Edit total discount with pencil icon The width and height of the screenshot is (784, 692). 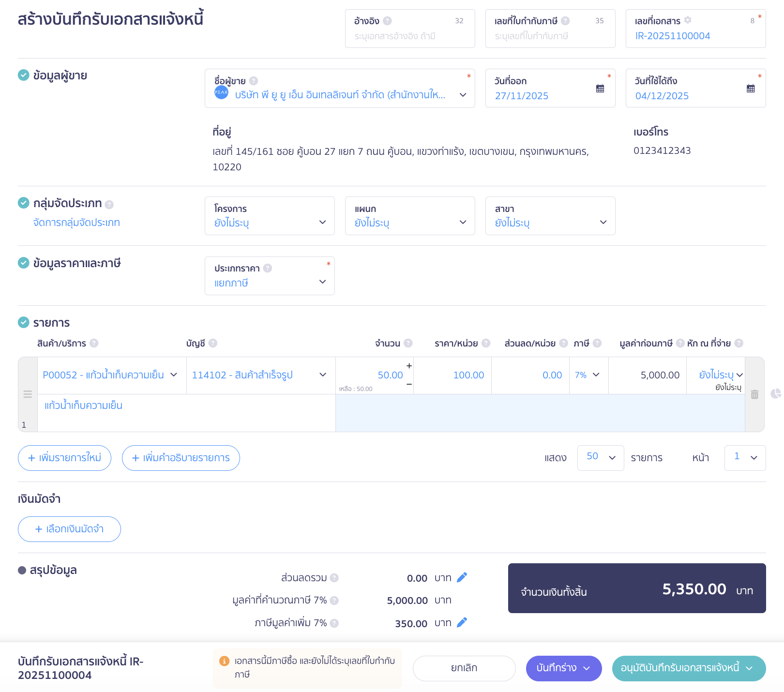click(x=462, y=577)
